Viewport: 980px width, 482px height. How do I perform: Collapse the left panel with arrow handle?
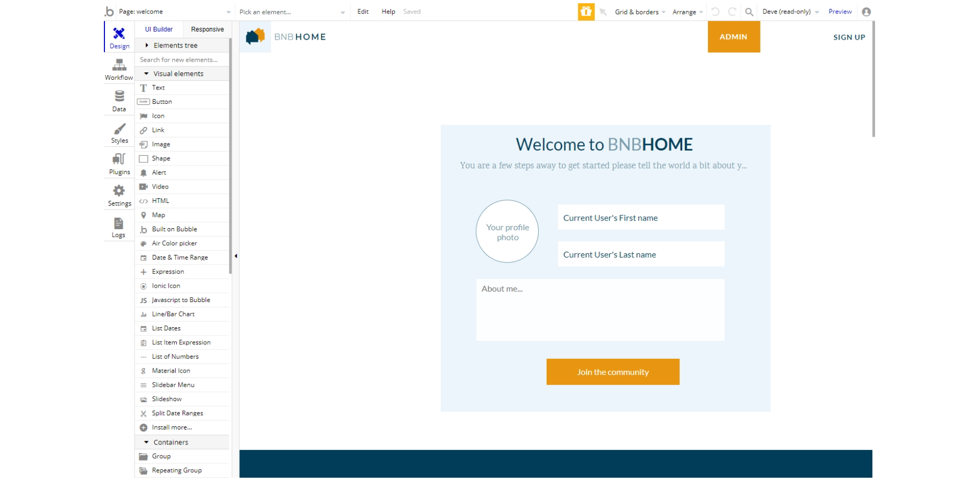pyautogui.click(x=236, y=256)
